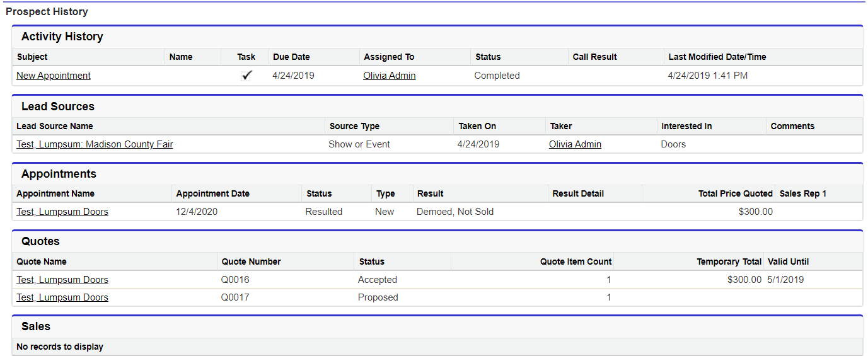Click Olivia Admin in the Taker column
868x356 pixels.
tap(575, 144)
